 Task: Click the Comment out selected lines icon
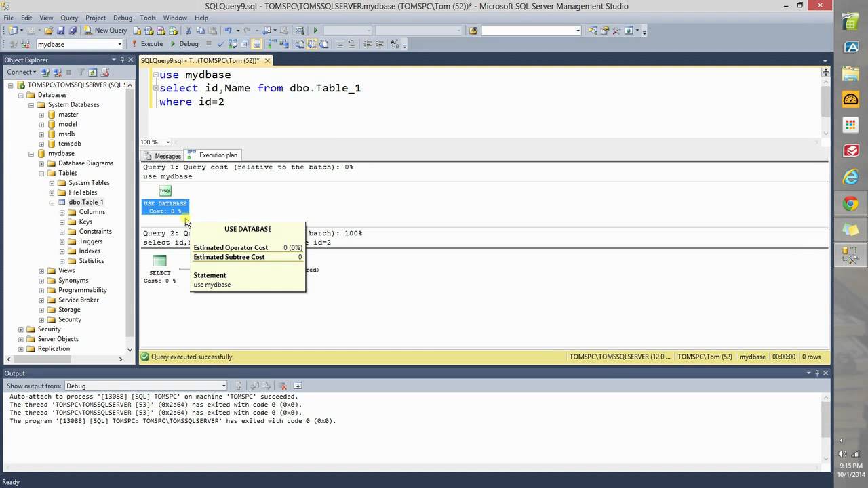pos(340,44)
